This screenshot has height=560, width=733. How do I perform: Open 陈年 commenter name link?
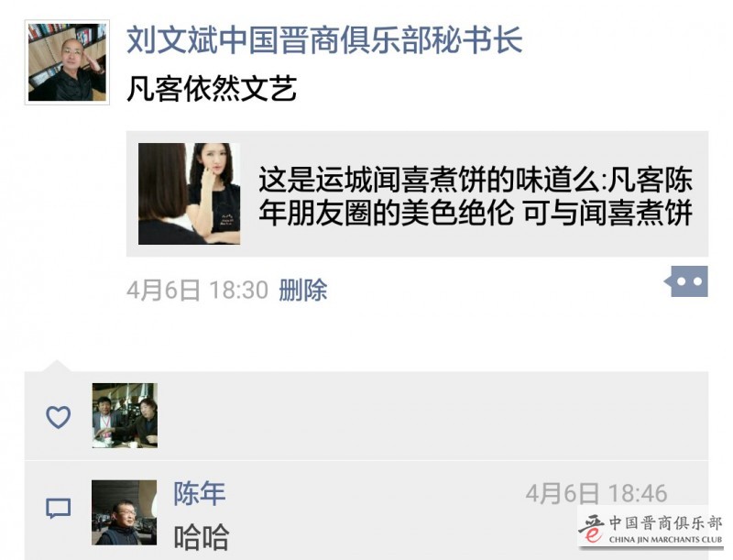200,493
